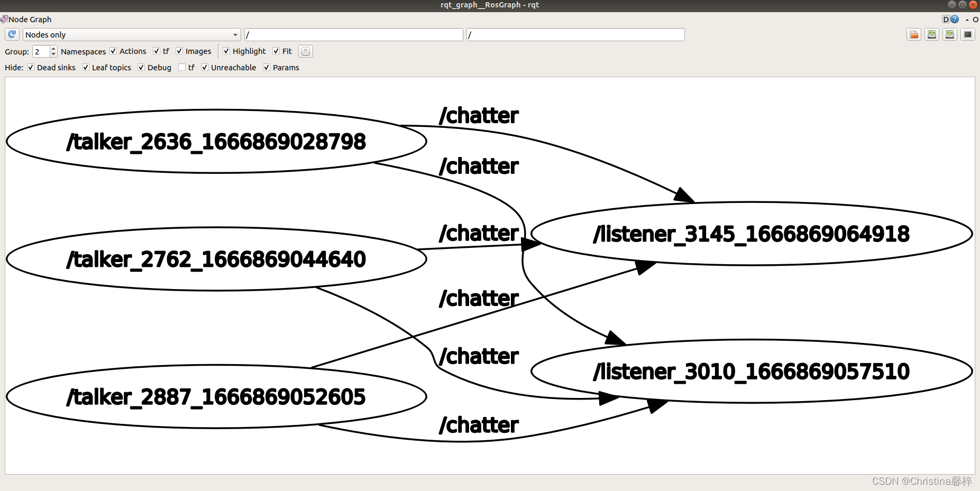Increase the Group value with the up arrow

click(x=53, y=49)
